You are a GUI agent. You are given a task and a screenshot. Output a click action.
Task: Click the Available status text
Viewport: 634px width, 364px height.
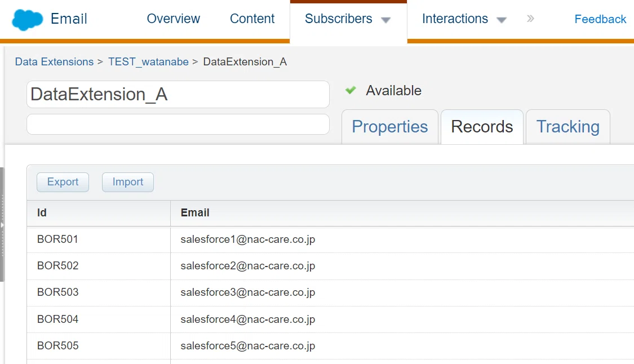(393, 91)
